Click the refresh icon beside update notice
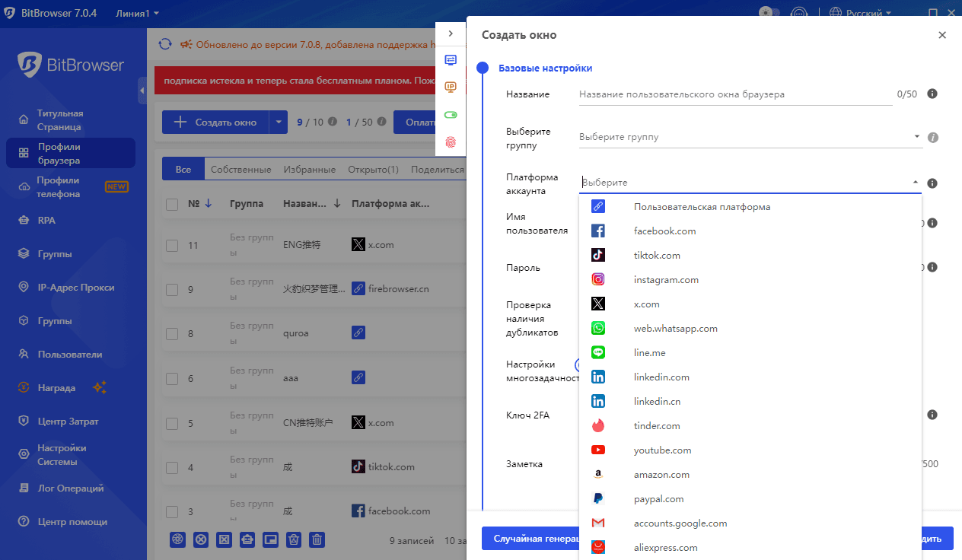This screenshot has width=962, height=560. click(x=165, y=44)
